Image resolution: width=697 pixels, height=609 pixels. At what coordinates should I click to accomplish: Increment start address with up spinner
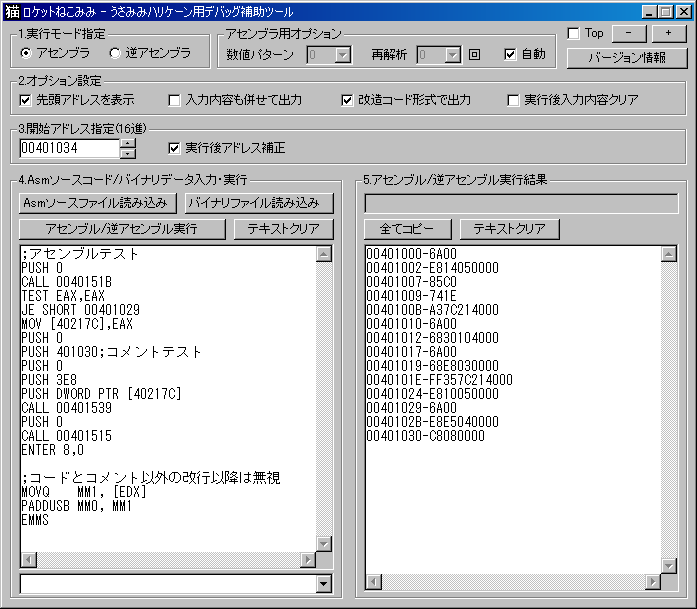click(x=128, y=143)
